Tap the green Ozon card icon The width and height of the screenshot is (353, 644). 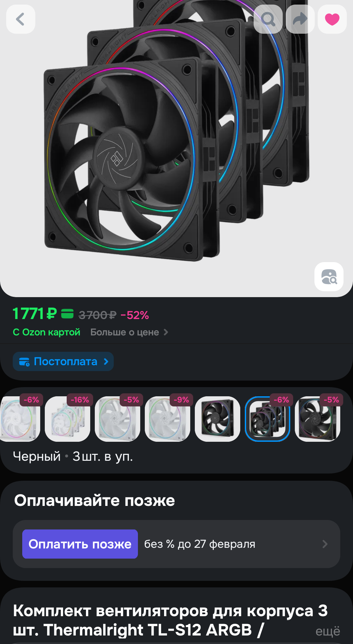tap(67, 314)
